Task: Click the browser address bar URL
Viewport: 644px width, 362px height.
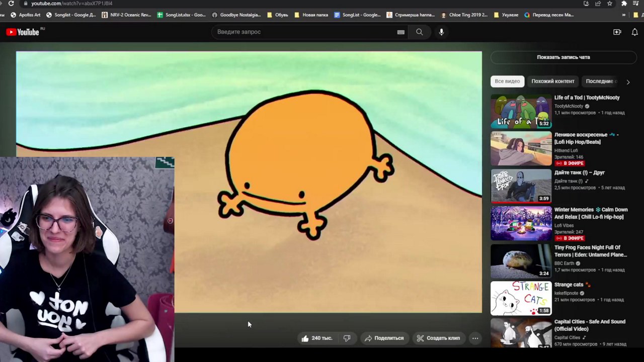Action: 72,3
